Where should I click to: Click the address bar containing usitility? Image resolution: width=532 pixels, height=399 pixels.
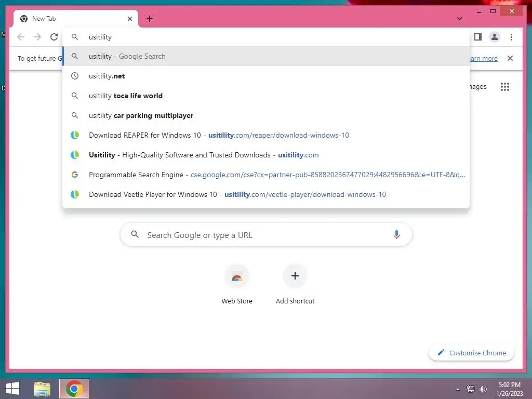click(266, 37)
